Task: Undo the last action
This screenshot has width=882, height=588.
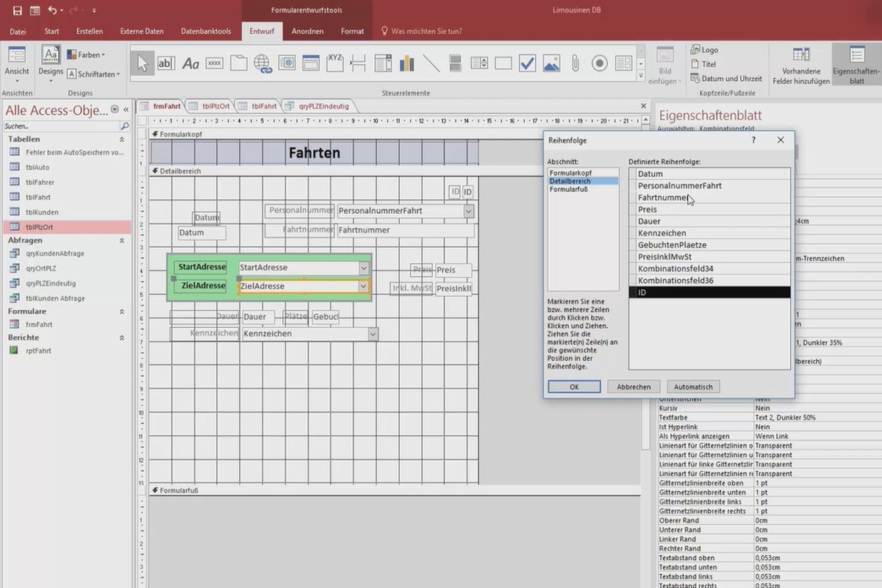Action: [52, 10]
